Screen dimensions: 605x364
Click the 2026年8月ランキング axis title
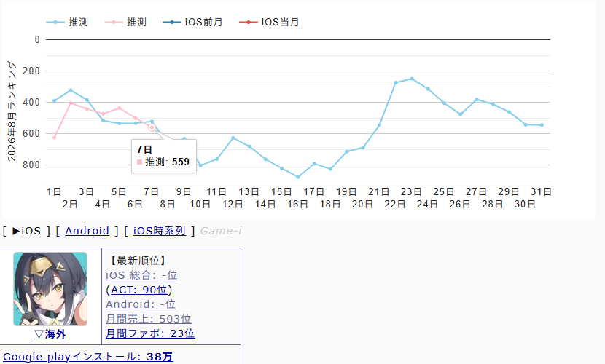click(x=12, y=111)
